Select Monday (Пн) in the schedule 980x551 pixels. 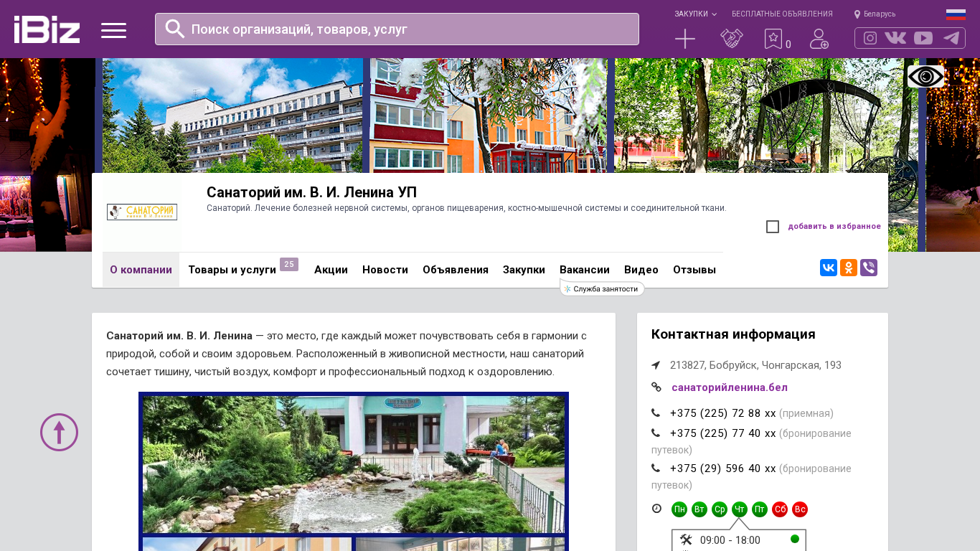pos(679,509)
